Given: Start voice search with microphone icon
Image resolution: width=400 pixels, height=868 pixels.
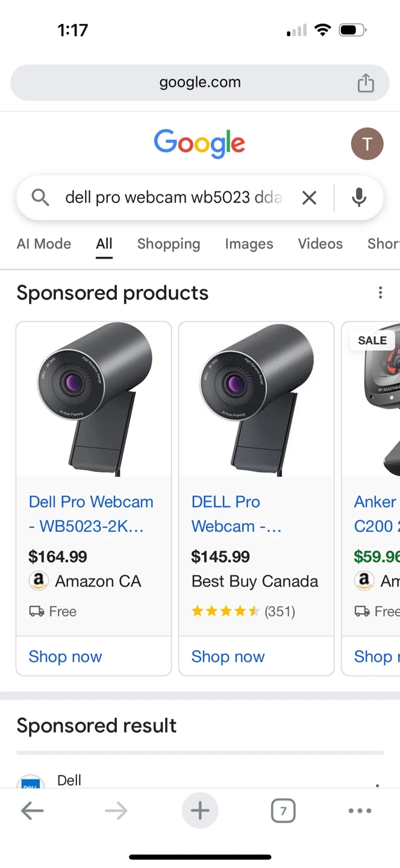Looking at the screenshot, I should [x=359, y=198].
